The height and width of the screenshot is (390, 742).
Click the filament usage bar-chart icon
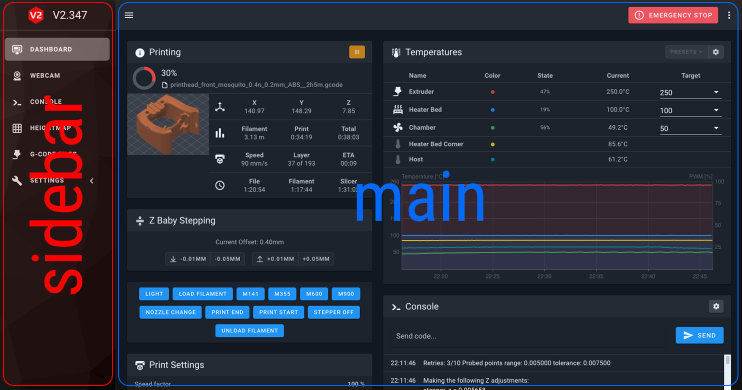220,133
